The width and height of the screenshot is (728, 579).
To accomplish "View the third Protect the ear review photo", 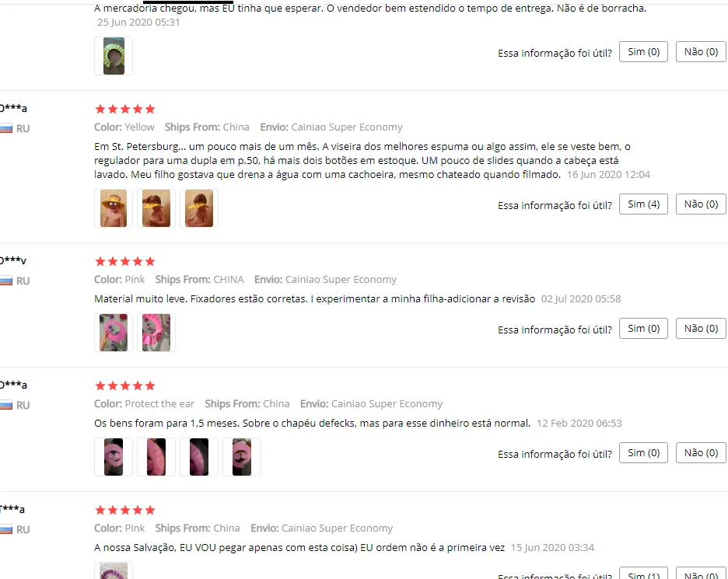I will click(x=198, y=456).
